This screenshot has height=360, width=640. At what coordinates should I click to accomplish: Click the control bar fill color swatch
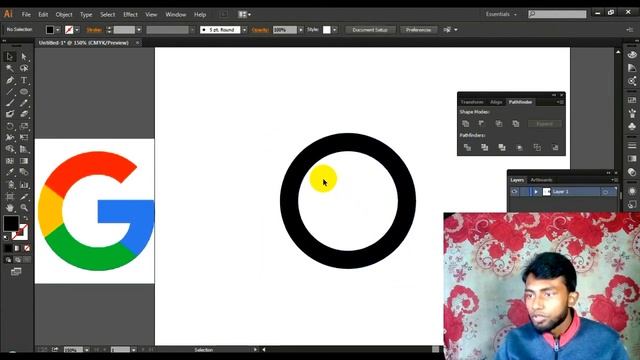(50, 30)
